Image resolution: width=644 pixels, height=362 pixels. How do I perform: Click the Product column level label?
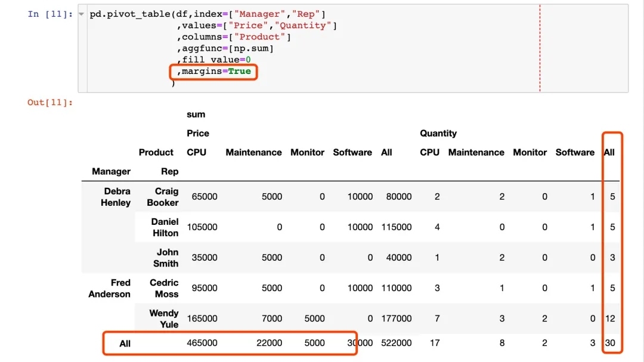(156, 153)
